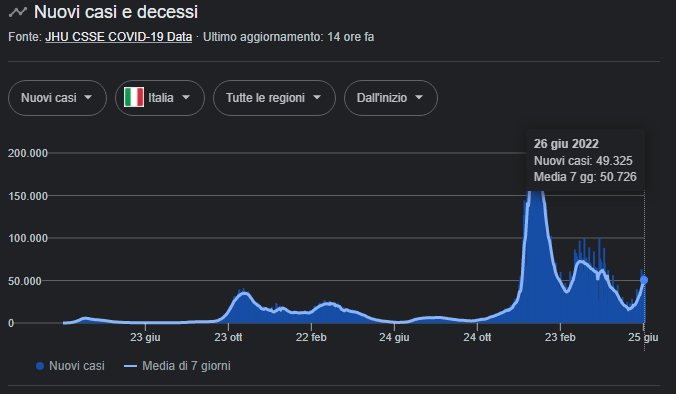Click the Media di 7 giorni legend line
Viewport: 676px width, 394px height.
[x=130, y=366]
